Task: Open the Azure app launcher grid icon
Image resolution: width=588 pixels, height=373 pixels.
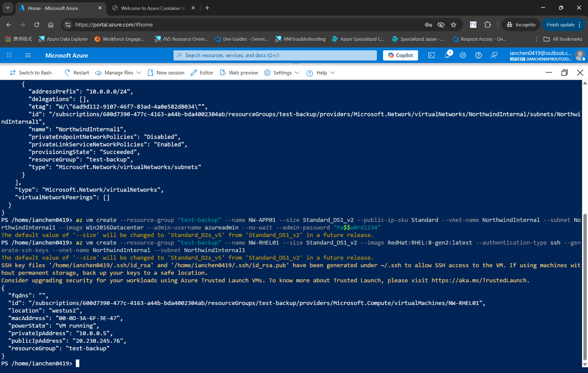Action: pyautogui.click(x=9, y=55)
